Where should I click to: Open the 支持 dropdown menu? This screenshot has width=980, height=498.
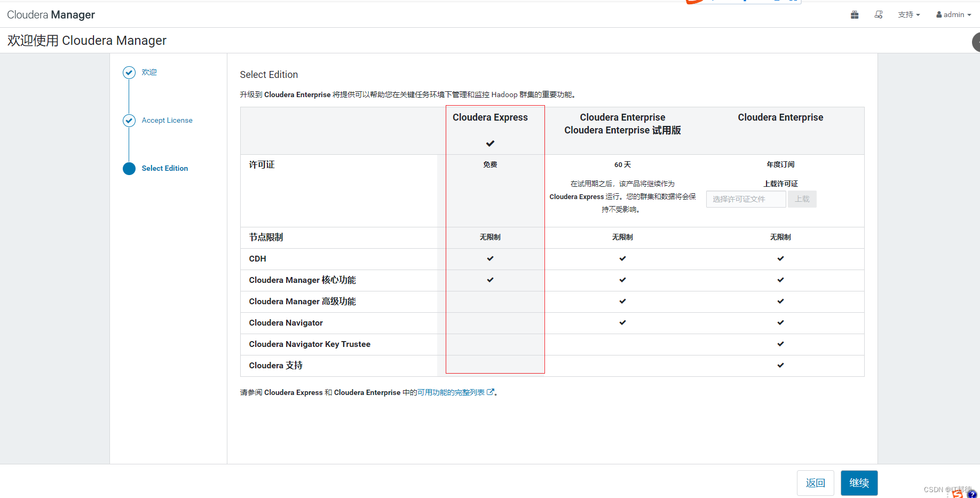tap(909, 15)
